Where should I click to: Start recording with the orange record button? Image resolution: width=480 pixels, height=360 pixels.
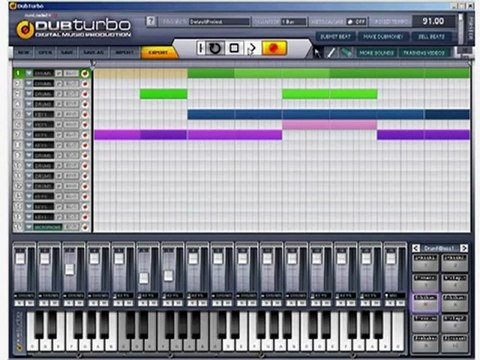274,48
